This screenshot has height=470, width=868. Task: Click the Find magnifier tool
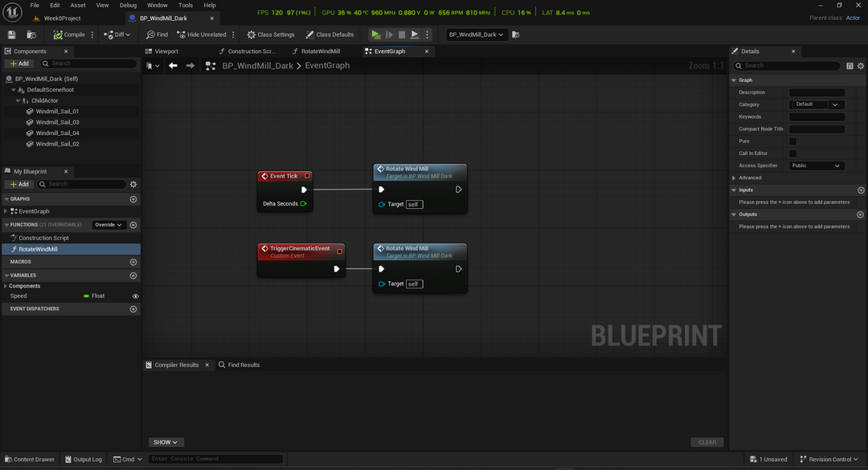[158, 35]
